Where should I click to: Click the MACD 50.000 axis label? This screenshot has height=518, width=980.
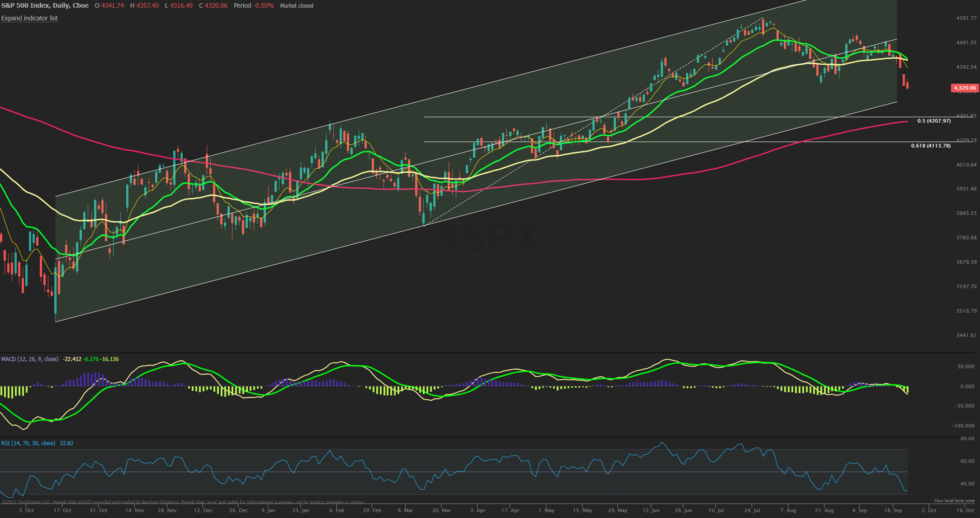966,366
